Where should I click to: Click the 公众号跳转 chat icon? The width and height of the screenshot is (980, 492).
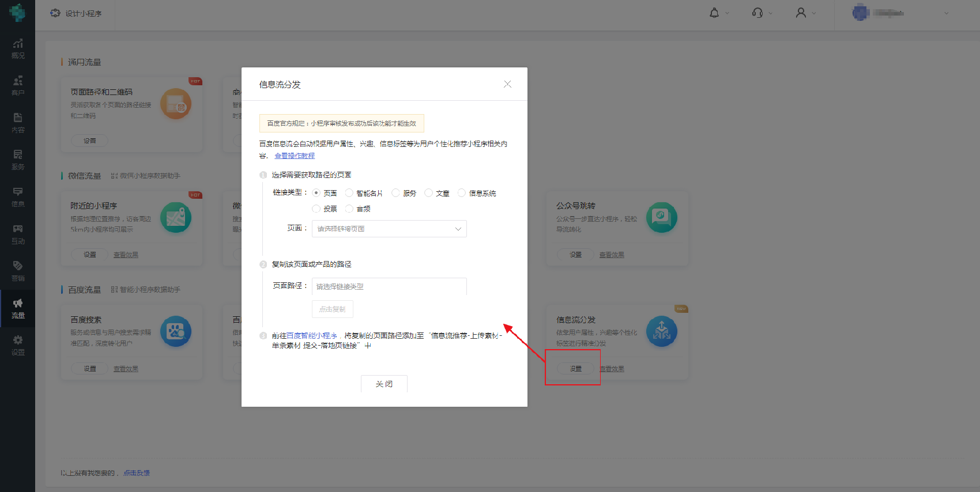(662, 217)
